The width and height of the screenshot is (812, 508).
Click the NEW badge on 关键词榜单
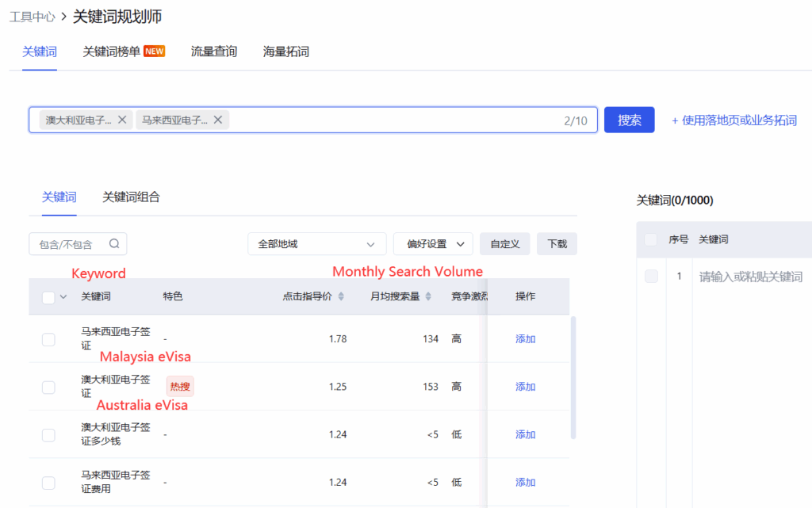pyautogui.click(x=155, y=52)
